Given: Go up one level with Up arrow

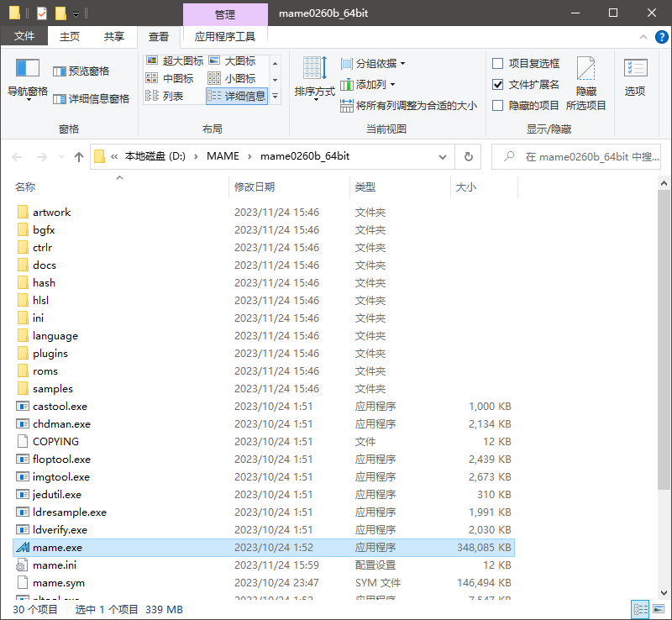Looking at the screenshot, I should coord(79,157).
